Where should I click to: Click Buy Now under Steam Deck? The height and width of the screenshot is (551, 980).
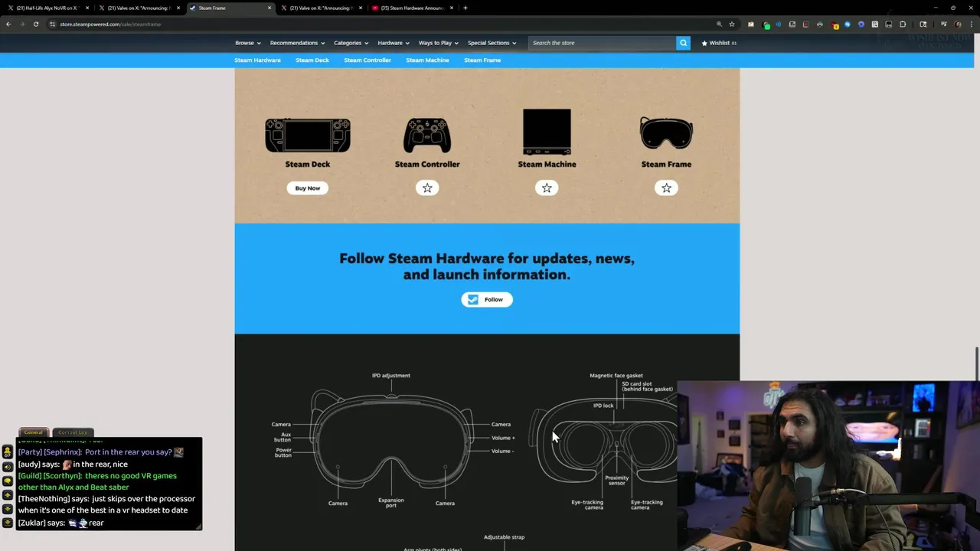(308, 187)
